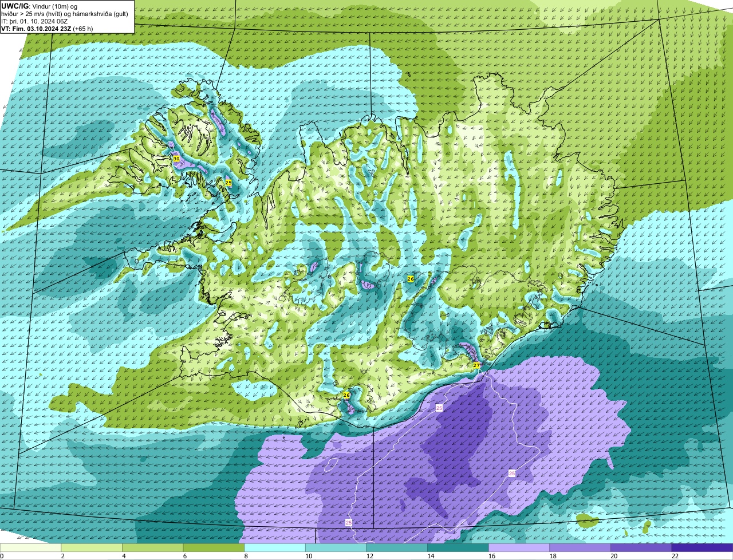733x560 pixels.
Task: Select the 16–18 m/s lavender legend swatch
Action: pyautogui.click(x=519, y=547)
